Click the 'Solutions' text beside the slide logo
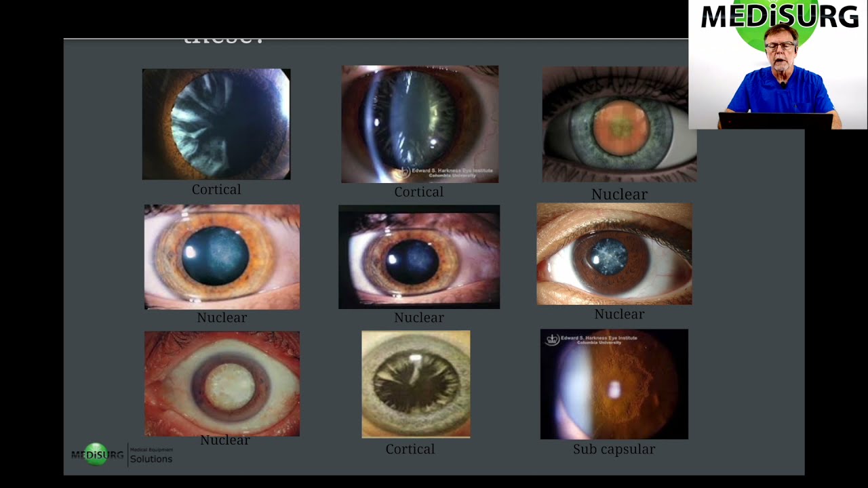This screenshot has height=488, width=868. (x=151, y=459)
